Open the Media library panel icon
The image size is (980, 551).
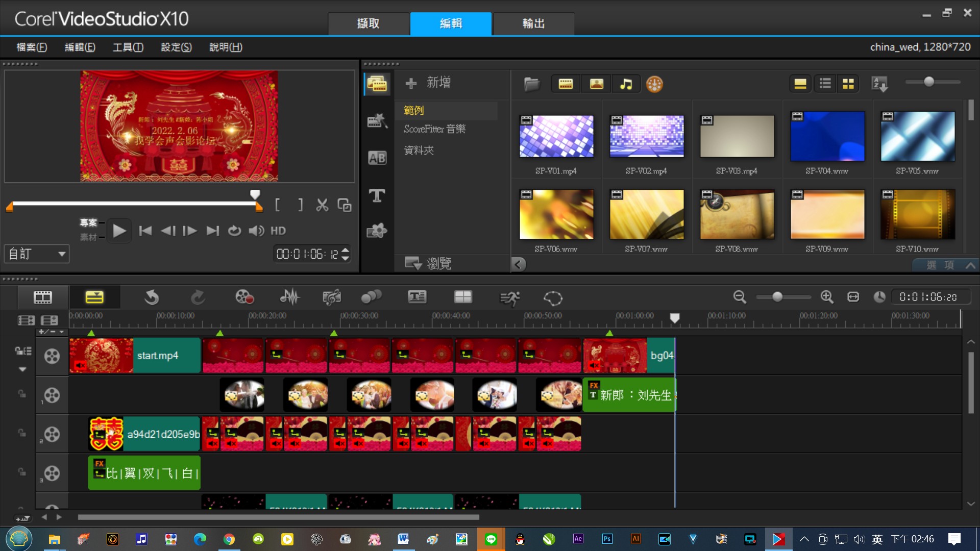click(x=377, y=84)
